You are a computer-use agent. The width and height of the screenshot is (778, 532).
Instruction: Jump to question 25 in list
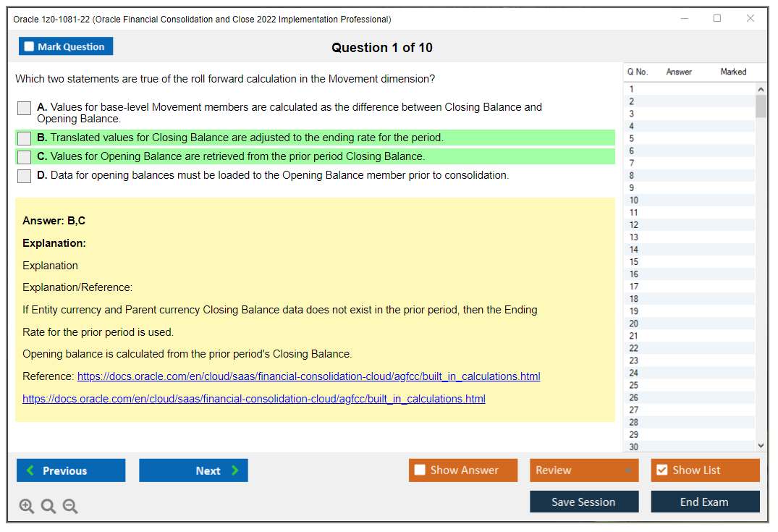click(634, 385)
